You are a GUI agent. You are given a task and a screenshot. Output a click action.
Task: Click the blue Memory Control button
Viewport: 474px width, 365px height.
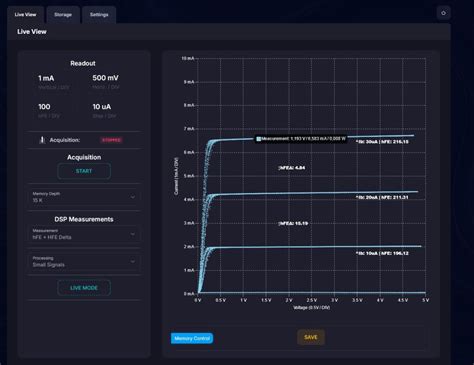coord(192,338)
